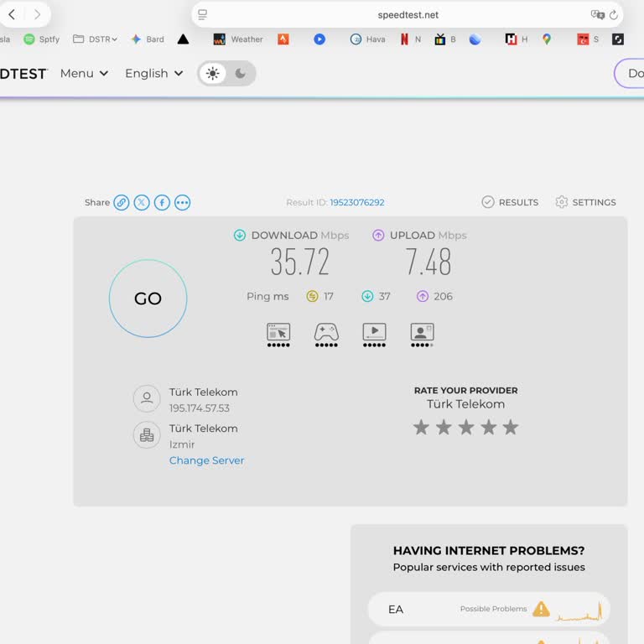Open the page reader icon in address bar
Viewport: 644px width, 644px height.
(202, 15)
